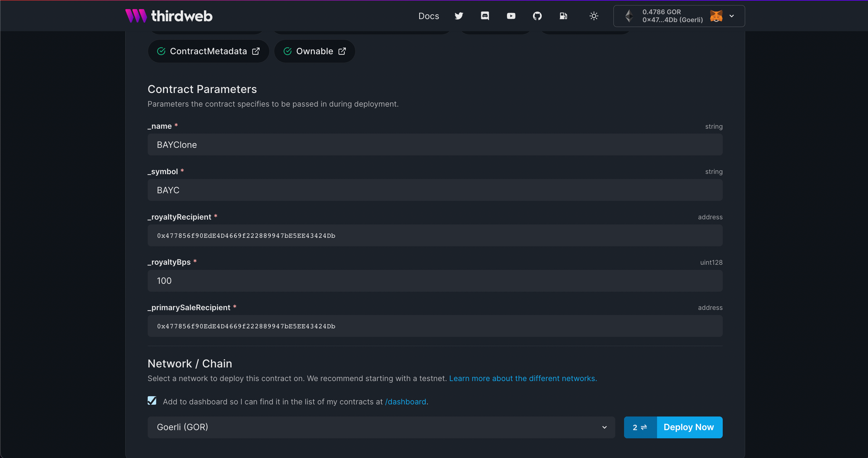Open the gas estimator tool
The height and width of the screenshot is (458, 868).
click(x=564, y=16)
